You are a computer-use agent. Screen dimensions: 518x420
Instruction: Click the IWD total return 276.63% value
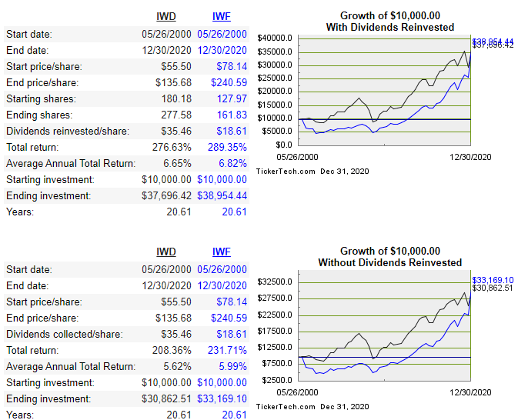pos(171,147)
